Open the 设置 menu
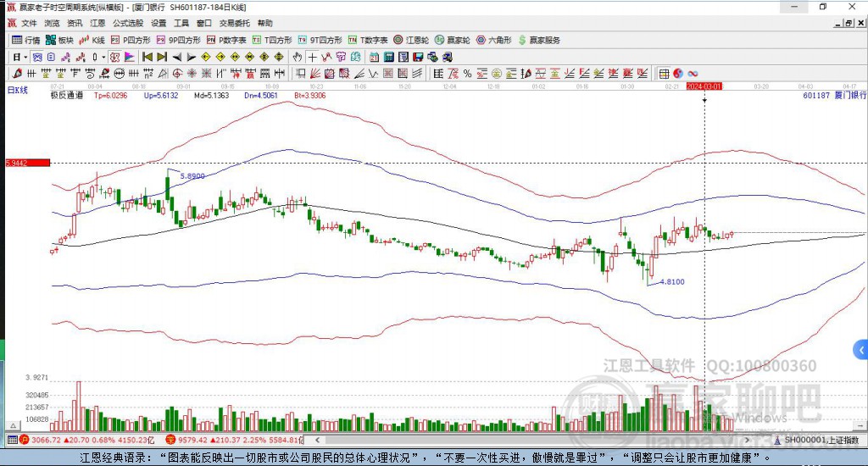The height and width of the screenshot is (466, 868). (x=159, y=23)
